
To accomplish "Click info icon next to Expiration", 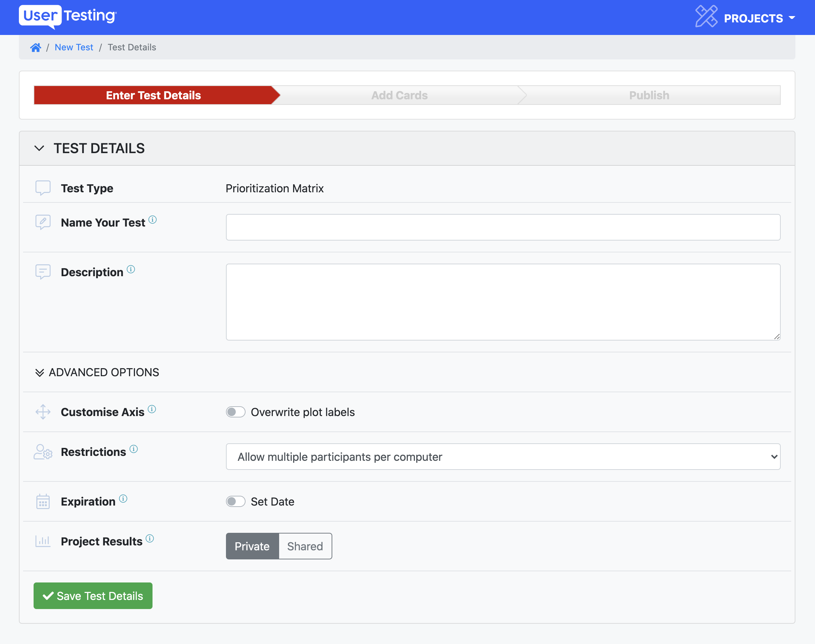I will click(x=123, y=499).
